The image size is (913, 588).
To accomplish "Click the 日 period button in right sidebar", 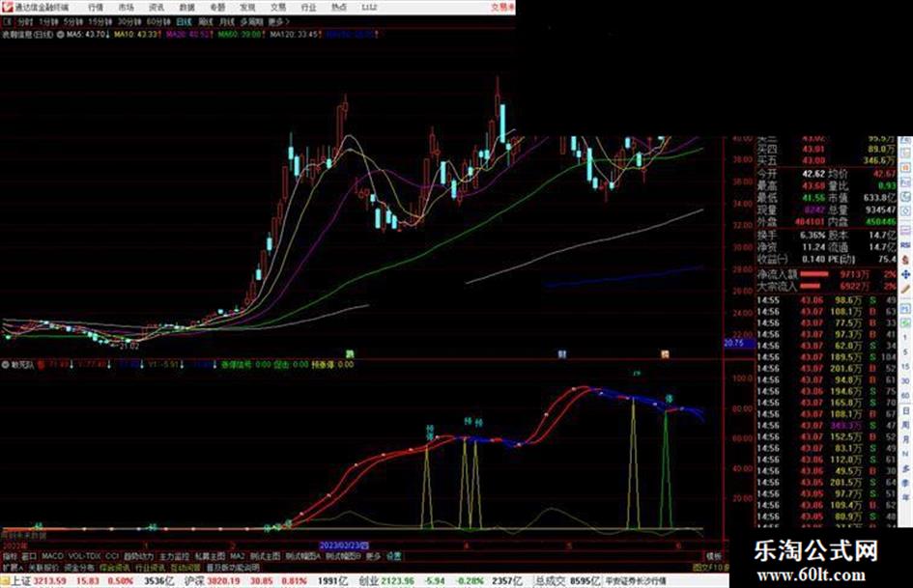I will (905, 411).
